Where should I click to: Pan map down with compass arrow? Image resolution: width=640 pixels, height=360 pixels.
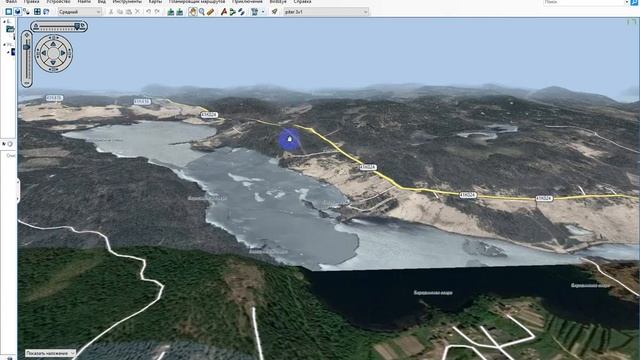click(53, 62)
